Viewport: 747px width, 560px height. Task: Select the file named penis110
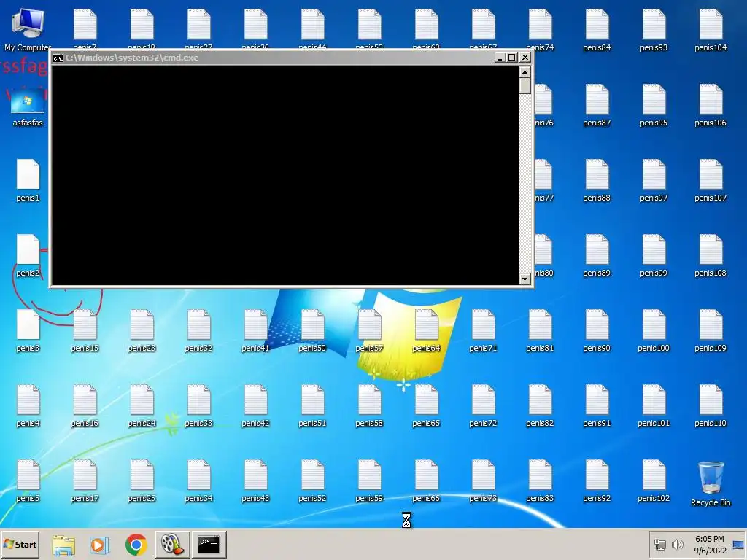click(711, 407)
